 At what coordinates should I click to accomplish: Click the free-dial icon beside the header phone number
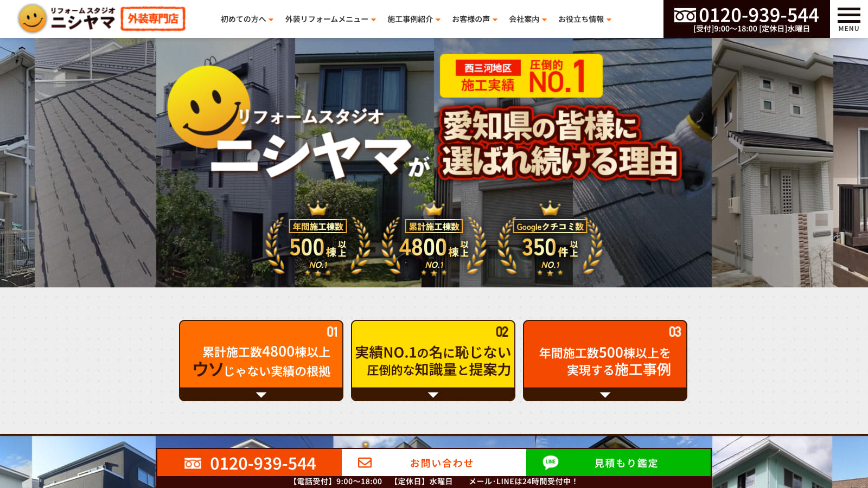click(x=685, y=15)
